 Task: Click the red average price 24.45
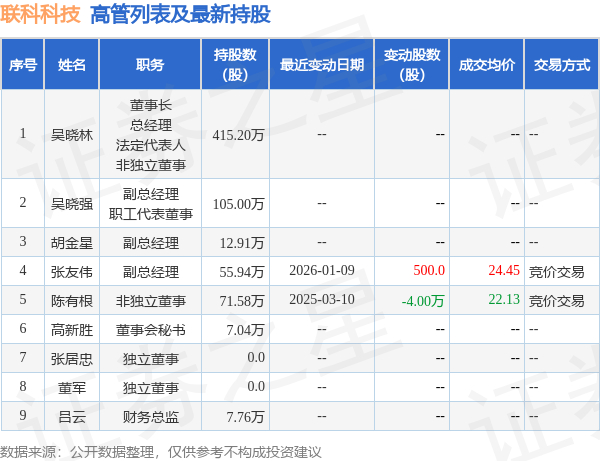click(504, 270)
